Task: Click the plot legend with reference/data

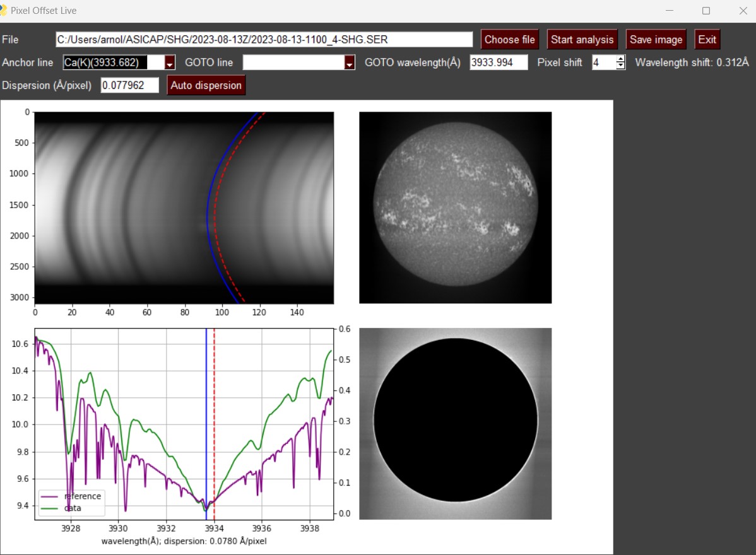Action: pyautogui.click(x=71, y=503)
